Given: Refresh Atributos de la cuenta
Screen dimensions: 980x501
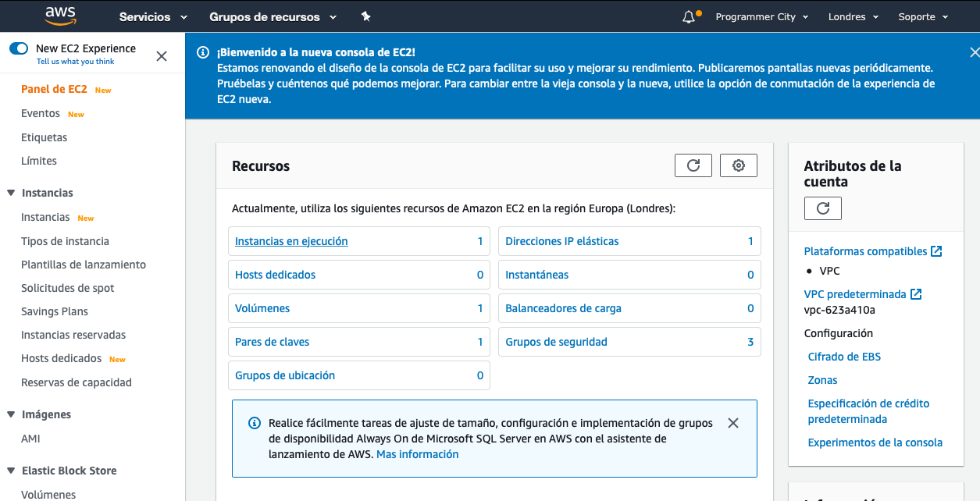Looking at the screenshot, I should (x=823, y=208).
